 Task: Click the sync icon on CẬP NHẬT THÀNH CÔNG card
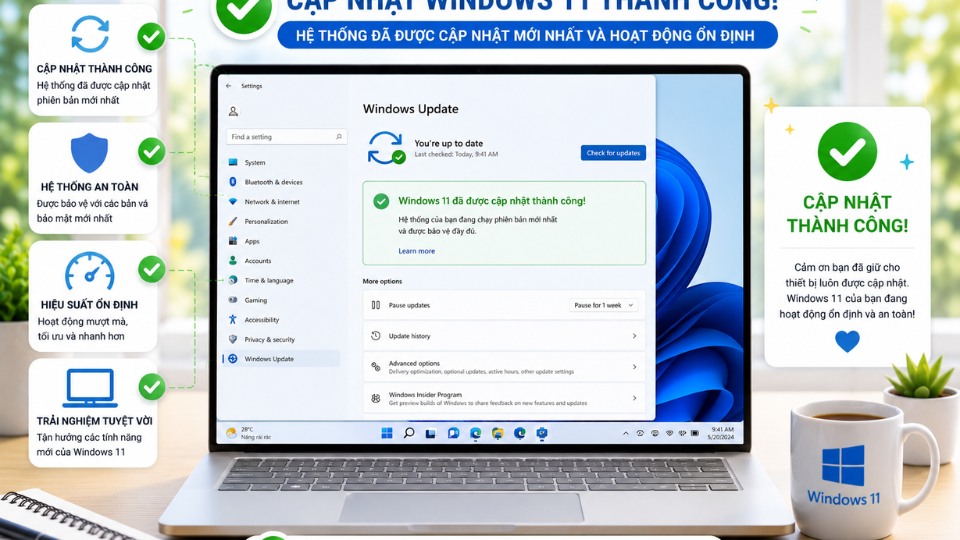90,34
